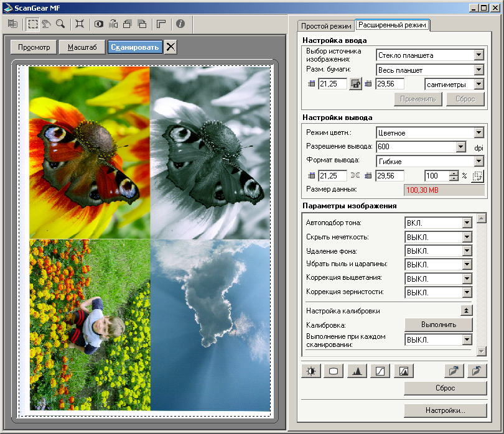Click the image parameters scrollbar down arrow
Viewport: 504px width, 434px height.
[x=481, y=351]
